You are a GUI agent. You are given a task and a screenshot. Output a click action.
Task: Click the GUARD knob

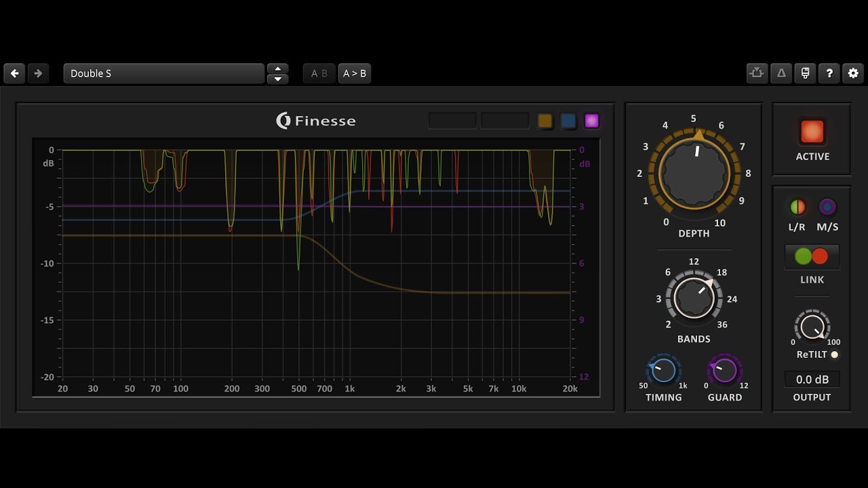(725, 371)
